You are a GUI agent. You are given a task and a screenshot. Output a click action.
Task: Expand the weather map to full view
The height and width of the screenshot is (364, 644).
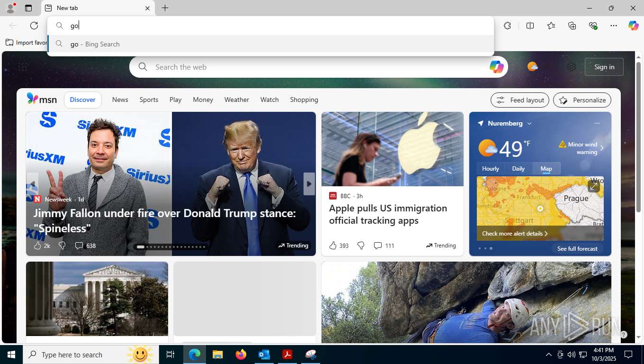pos(593,186)
